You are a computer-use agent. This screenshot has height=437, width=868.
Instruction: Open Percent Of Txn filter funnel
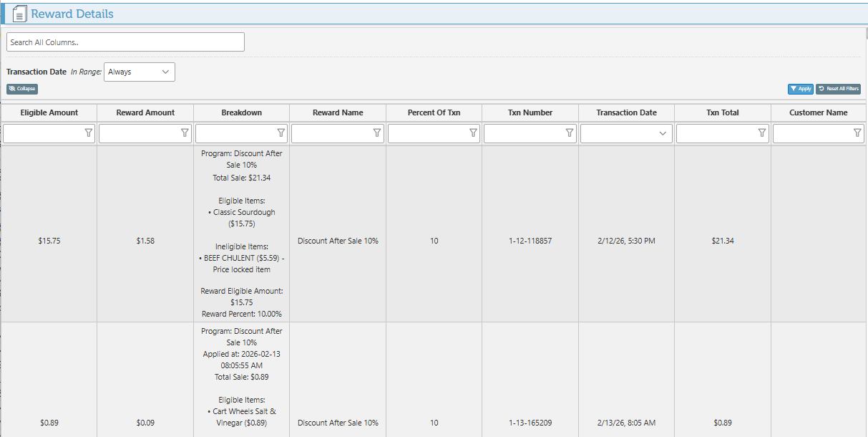(473, 133)
